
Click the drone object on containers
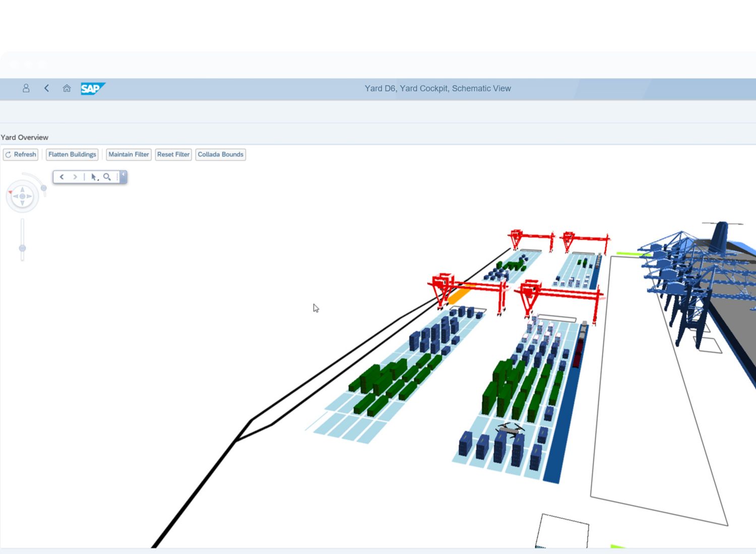pos(510,430)
